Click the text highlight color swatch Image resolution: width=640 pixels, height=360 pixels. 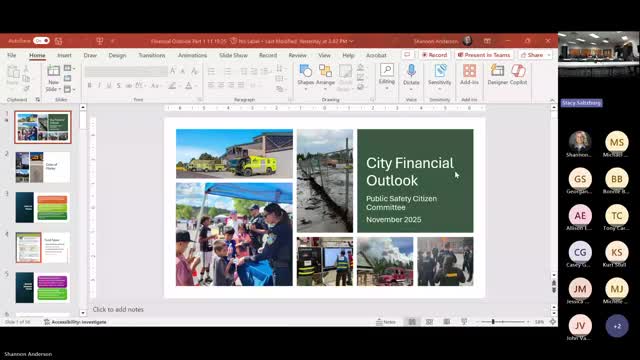[172, 86]
